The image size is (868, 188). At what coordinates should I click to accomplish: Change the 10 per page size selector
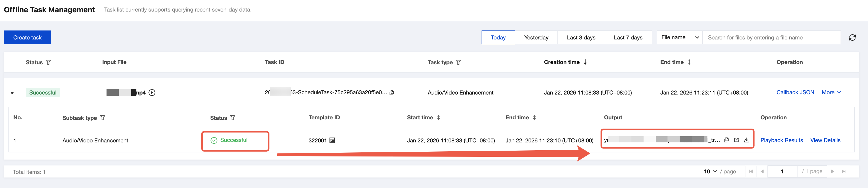(710, 172)
